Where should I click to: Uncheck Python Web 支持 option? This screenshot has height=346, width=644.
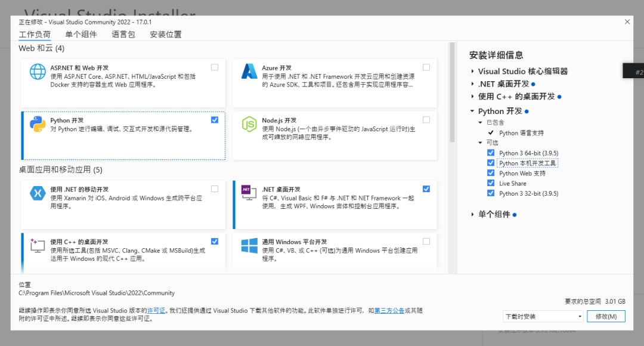491,173
